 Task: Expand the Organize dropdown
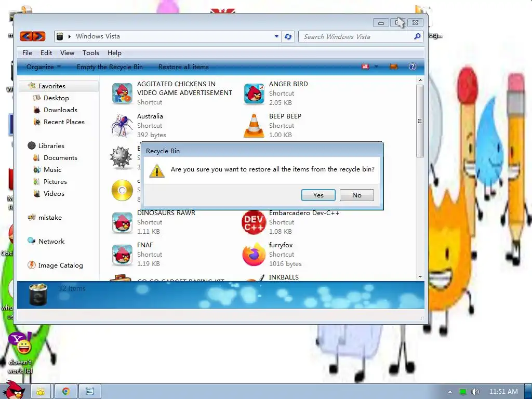point(44,67)
